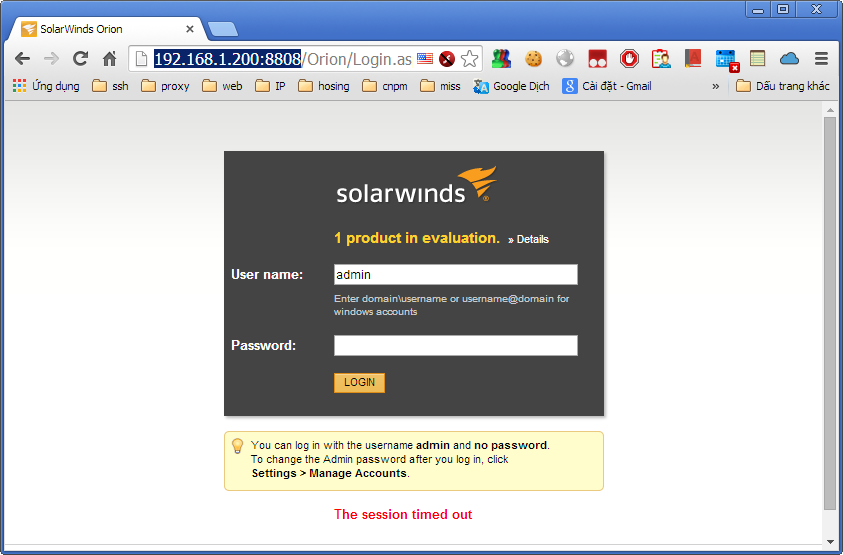This screenshot has height=555, width=843.
Task: Open the proxy bookmarks folder
Action: pyautogui.click(x=165, y=86)
